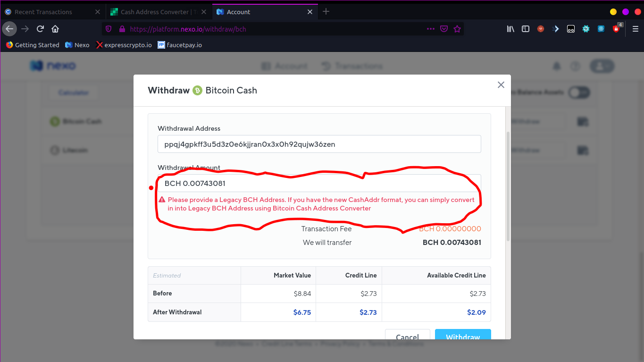Go to the browser home page
644x362 pixels.
click(x=55, y=29)
